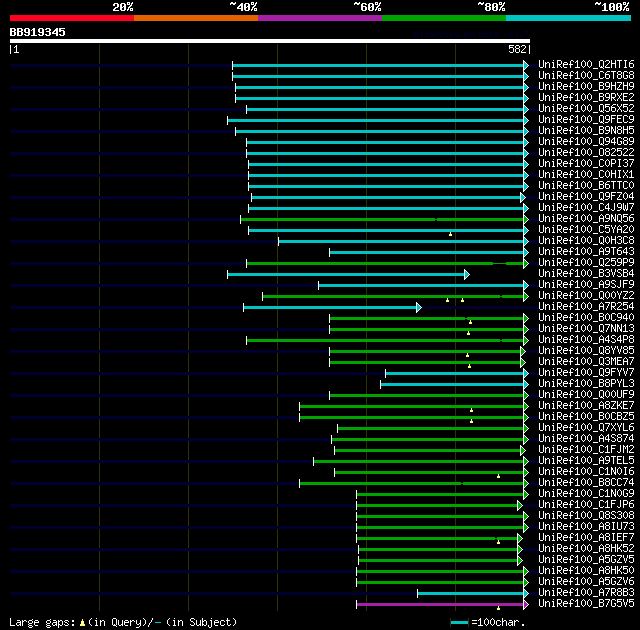
Task: Select hit label UniRef100_Q94G89
Action: pyautogui.click(x=586, y=142)
